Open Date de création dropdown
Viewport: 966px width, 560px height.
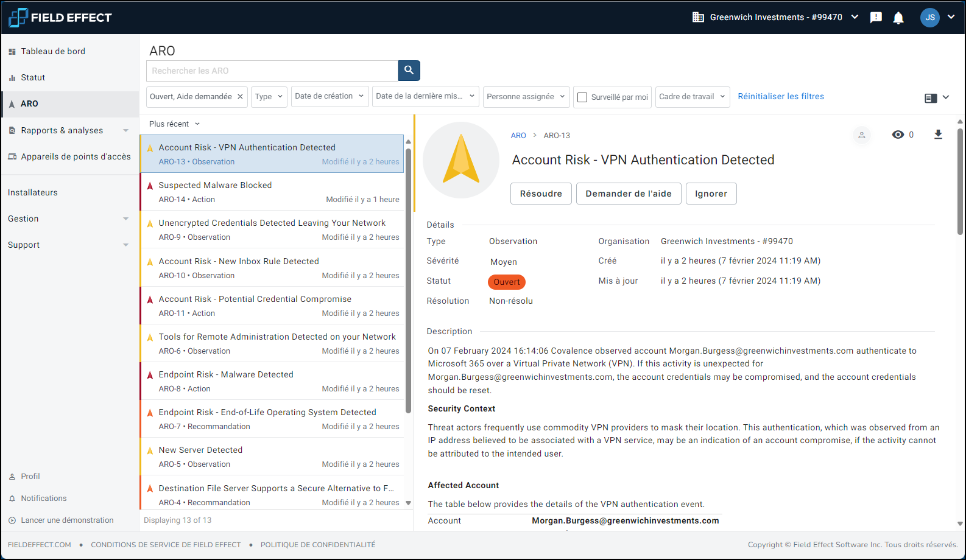[330, 96]
